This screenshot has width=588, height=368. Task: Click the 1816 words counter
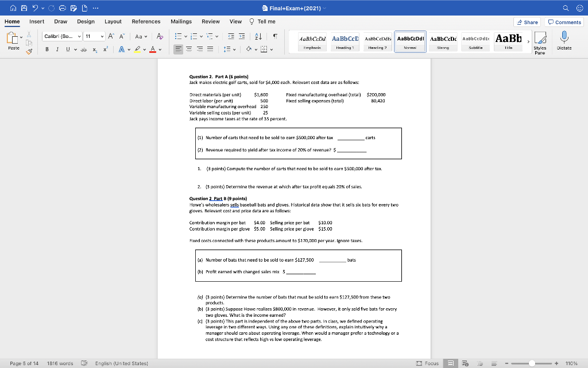(60, 363)
